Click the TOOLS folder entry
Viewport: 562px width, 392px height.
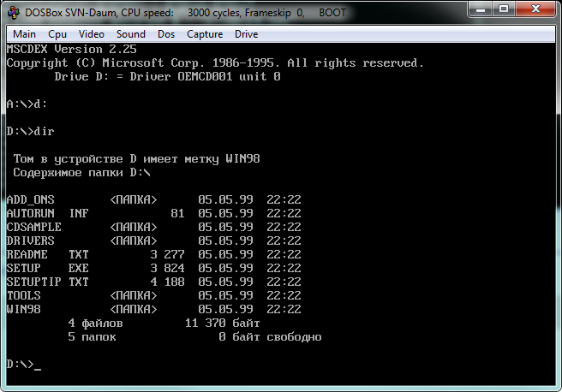tap(153, 295)
